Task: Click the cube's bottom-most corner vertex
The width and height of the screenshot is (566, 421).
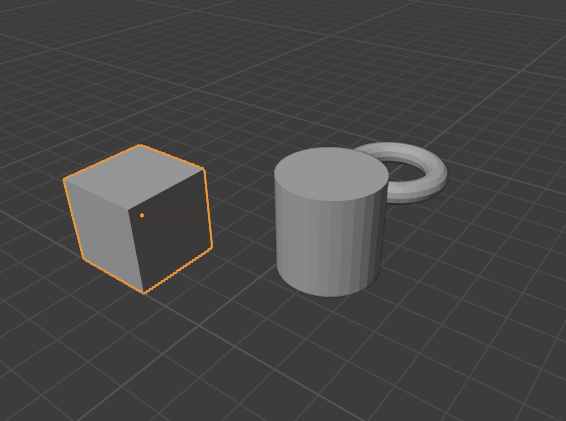Action: coord(144,293)
